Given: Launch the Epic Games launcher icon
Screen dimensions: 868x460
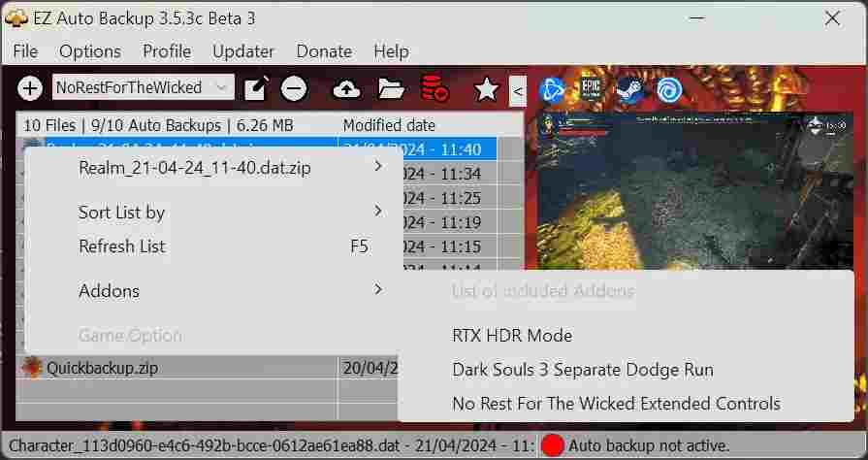Looking at the screenshot, I should click(591, 88).
